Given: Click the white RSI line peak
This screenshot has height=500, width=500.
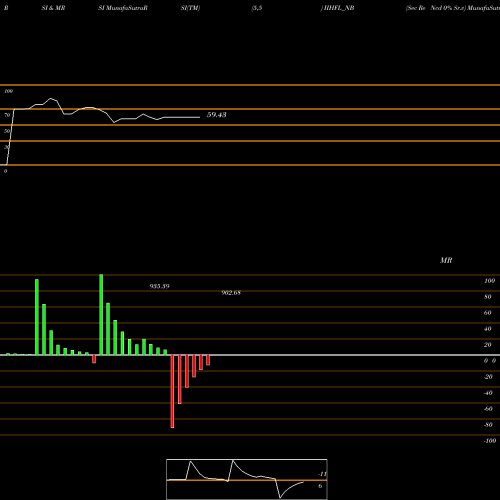Looking at the screenshot, I should (51, 99).
